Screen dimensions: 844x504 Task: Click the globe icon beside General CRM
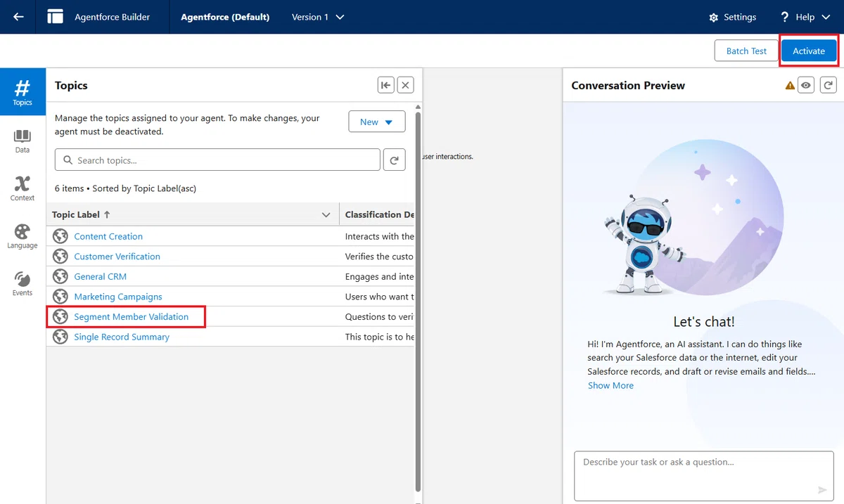(x=60, y=276)
